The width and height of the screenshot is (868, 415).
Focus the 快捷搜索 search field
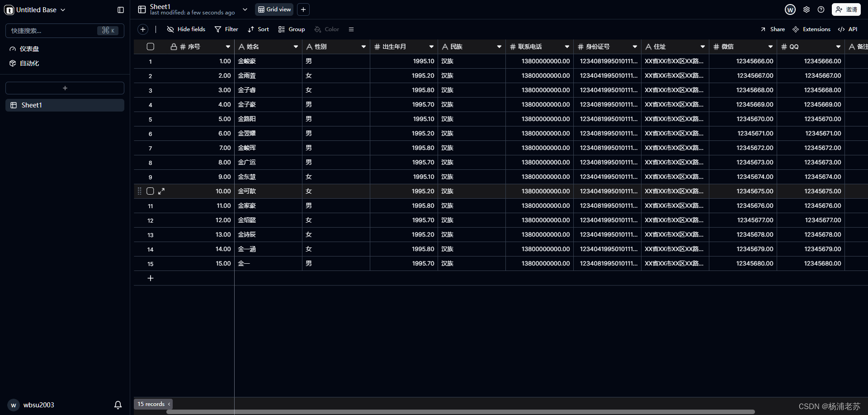click(x=65, y=31)
